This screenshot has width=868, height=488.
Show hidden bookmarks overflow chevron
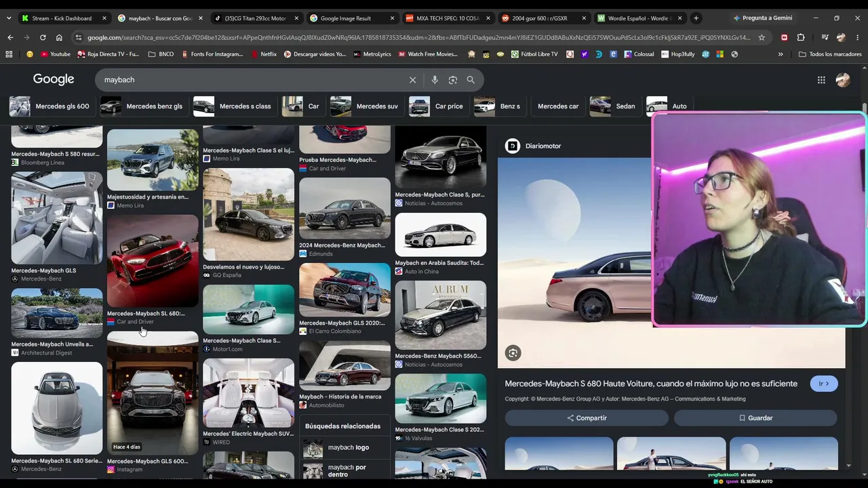tap(781, 54)
